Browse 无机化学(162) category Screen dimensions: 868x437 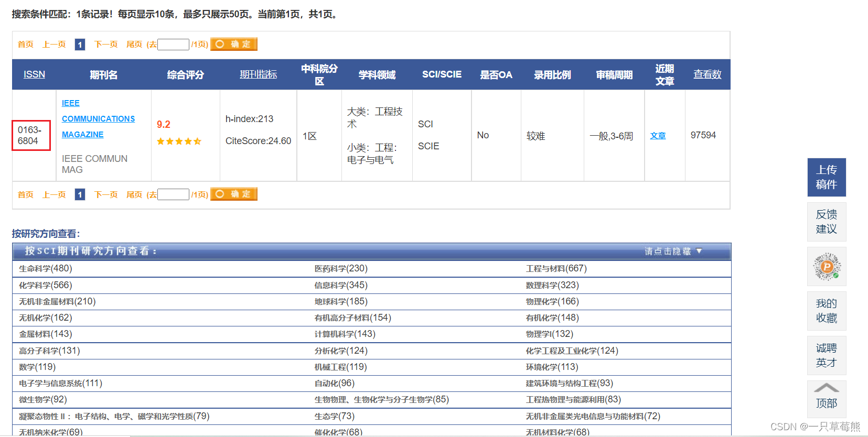pos(46,318)
